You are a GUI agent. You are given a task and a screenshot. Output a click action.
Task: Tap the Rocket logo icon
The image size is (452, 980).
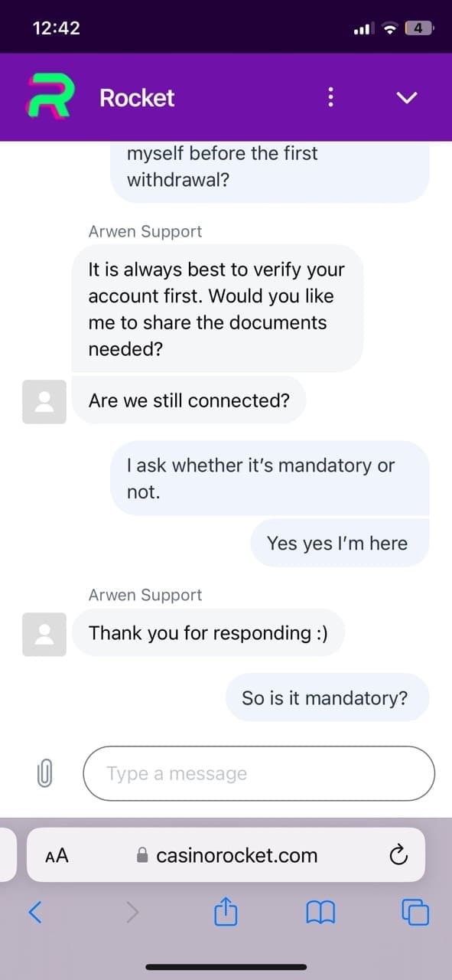click(50, 96)
